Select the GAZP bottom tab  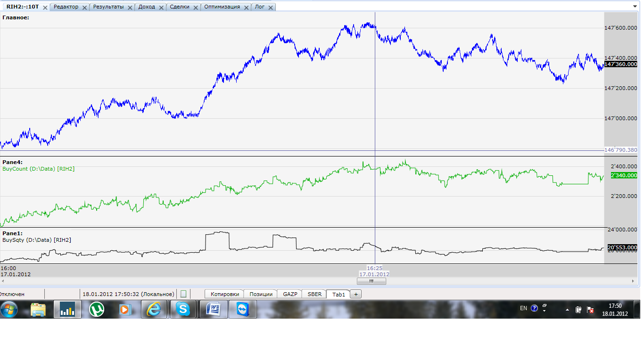pos(290,294)
